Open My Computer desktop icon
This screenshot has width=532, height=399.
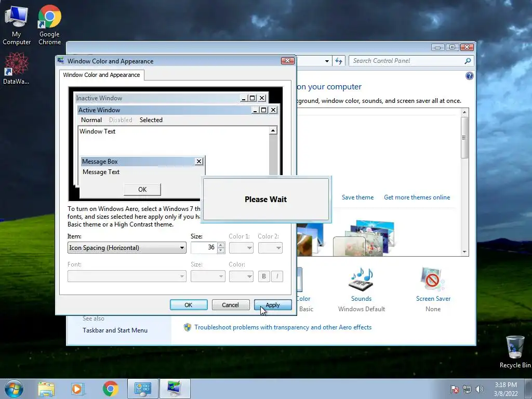click(16, 25)
